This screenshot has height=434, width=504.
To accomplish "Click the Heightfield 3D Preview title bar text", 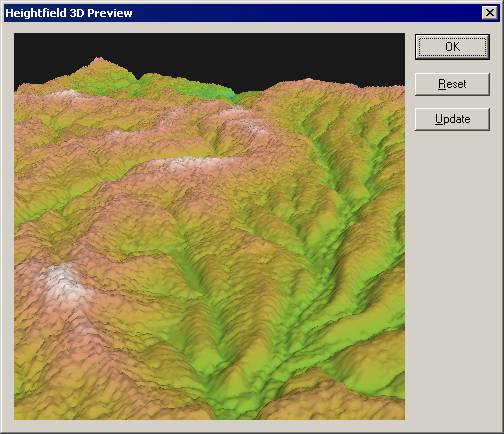I will 69,13.
